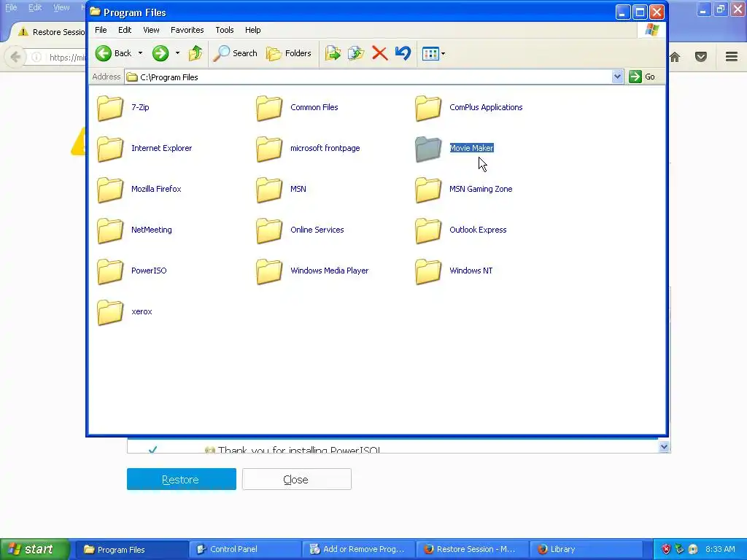Image resolution: width=747 pixels, height=560 pixels.
Task: Click the Restore button in Firefox window
Action: pyautogui.click(x=182, y=479)
